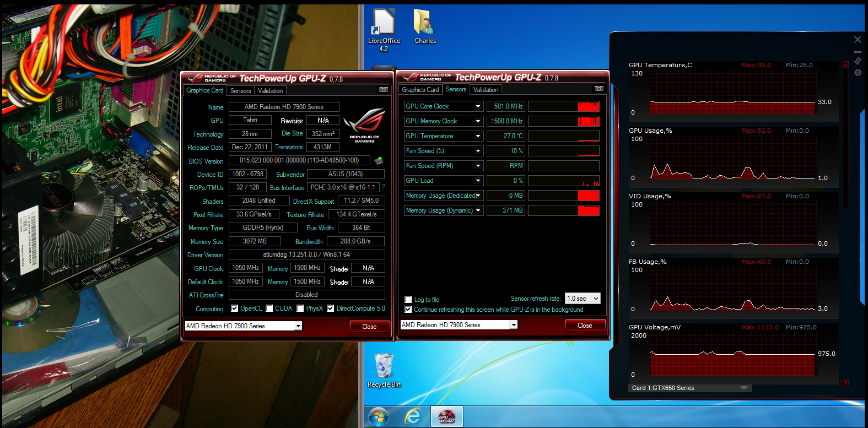Expand the Fan Speed (RPM) sensor dropdown
This screenshot has height=428, width=868.
[478, 166]
